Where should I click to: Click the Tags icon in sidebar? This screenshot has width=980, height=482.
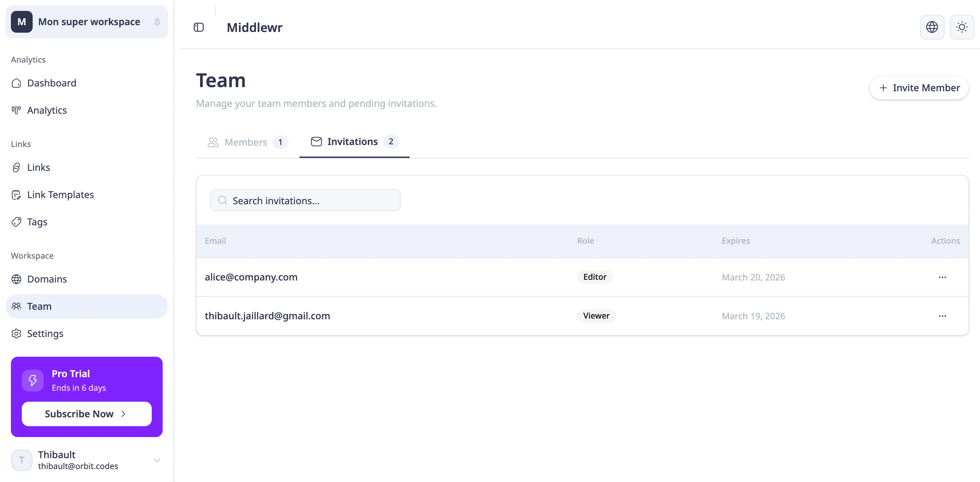pyautogui.click(x=16, y=222)
